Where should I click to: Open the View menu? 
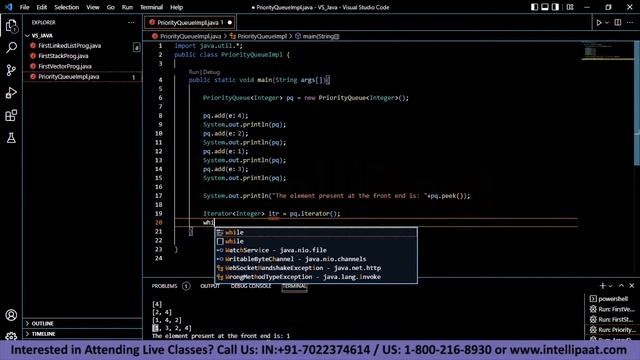pyautogui.click(x=93, y=7)
